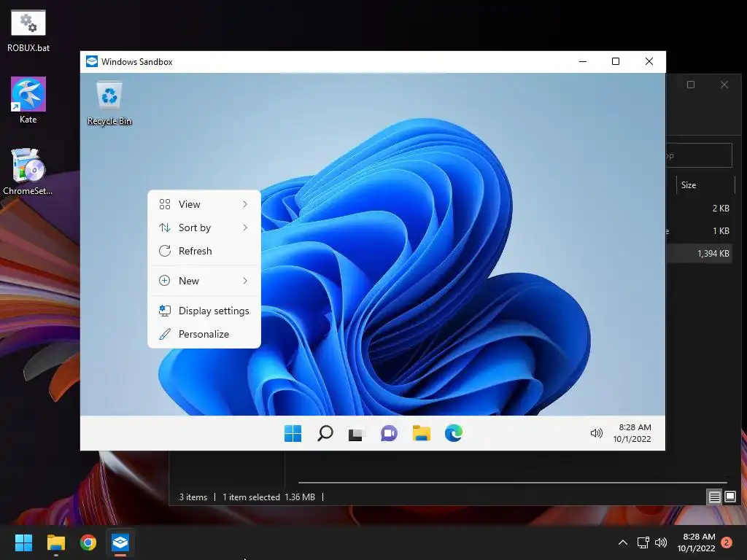747x560 pixels.
Task: Switch Explorer to large icons view
Action: coord(730,497)
